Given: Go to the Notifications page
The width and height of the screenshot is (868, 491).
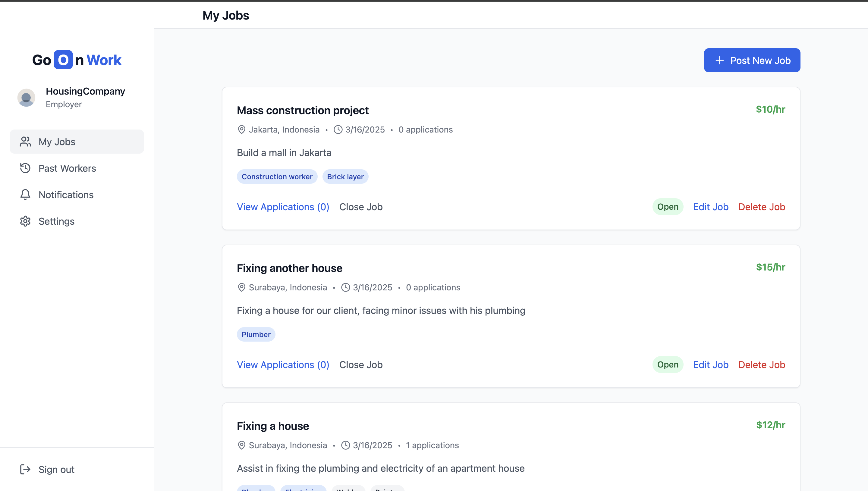Looking at the screenshot, I should point(66,195).
